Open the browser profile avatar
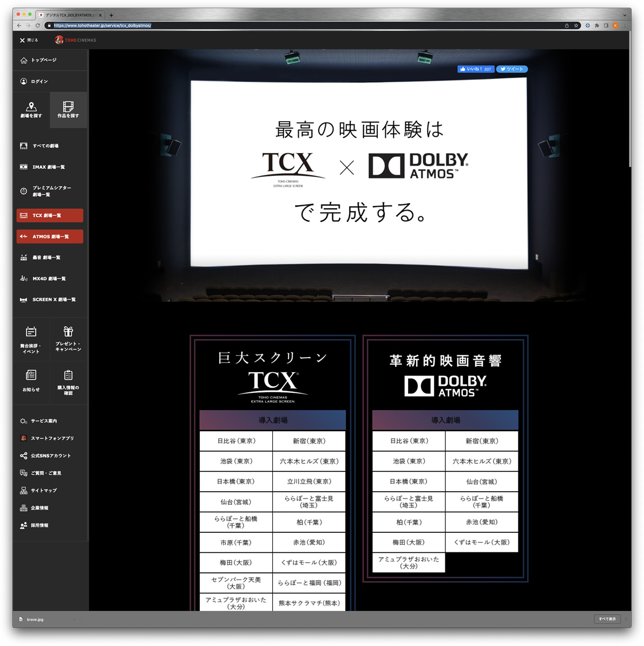The height and width of the screenshot is (646, 644). click(615, 25)
